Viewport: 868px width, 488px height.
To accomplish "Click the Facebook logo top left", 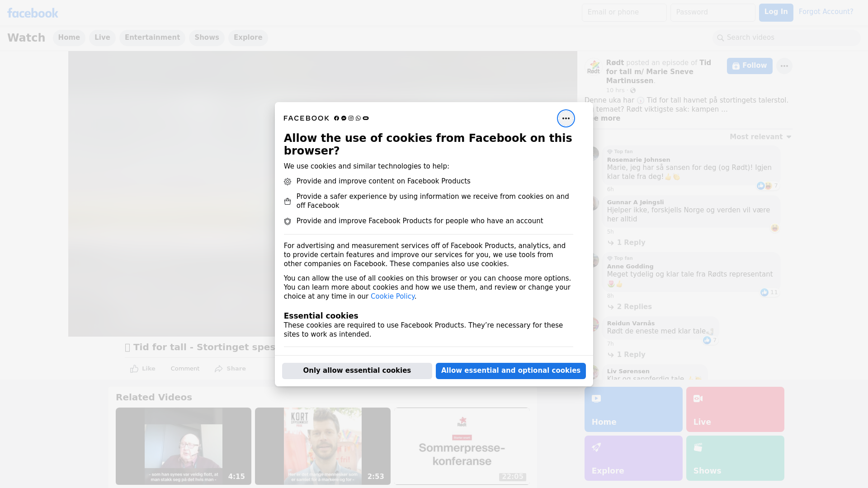I will click(x=33, y=13).
